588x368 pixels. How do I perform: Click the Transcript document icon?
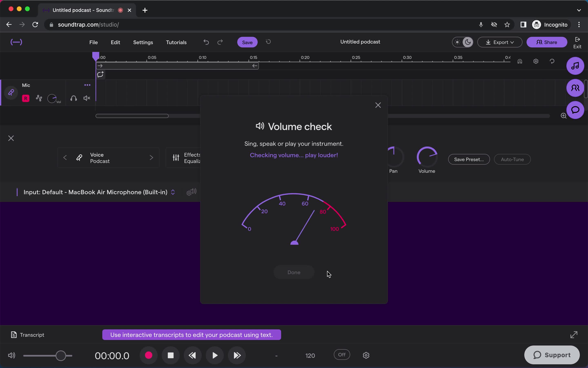(14, 335)
